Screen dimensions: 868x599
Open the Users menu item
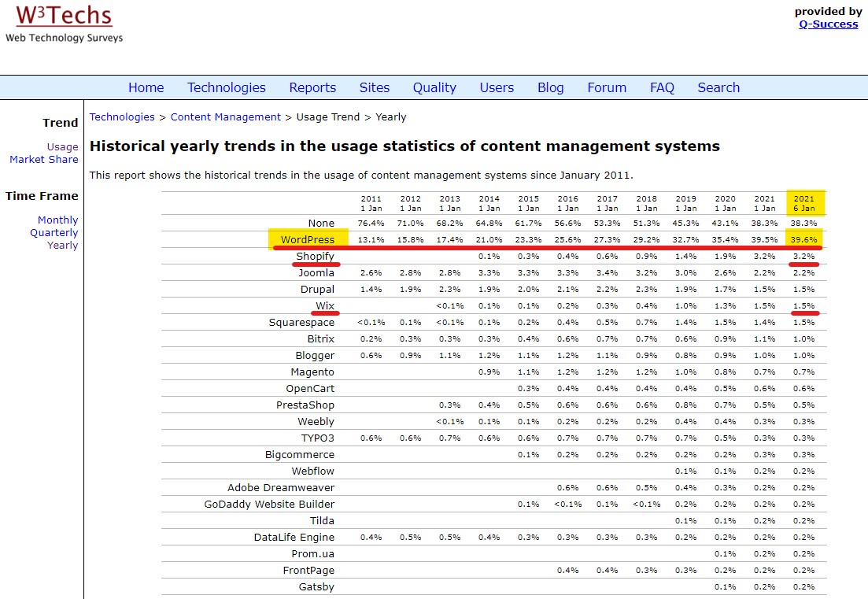pyautogui.click(x=497, y=87)
